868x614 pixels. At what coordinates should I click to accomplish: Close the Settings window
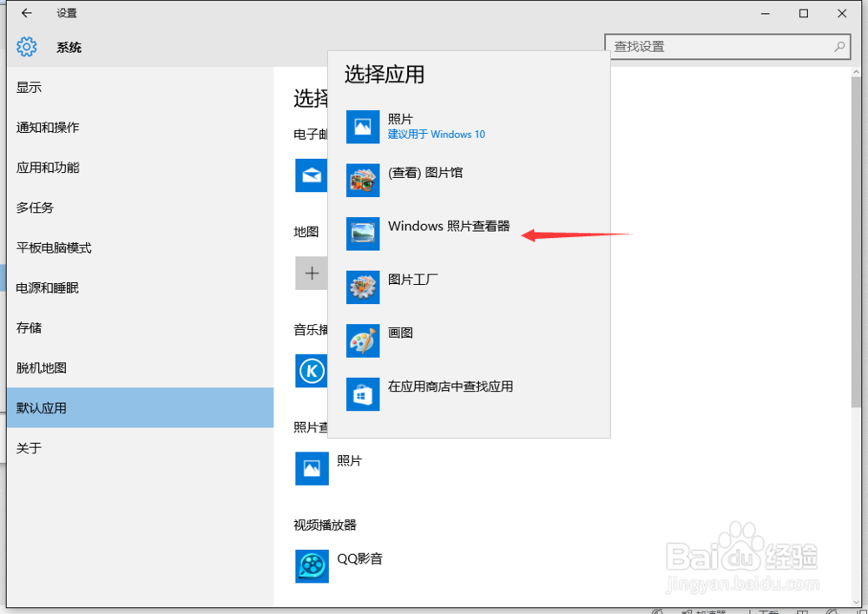842,13
